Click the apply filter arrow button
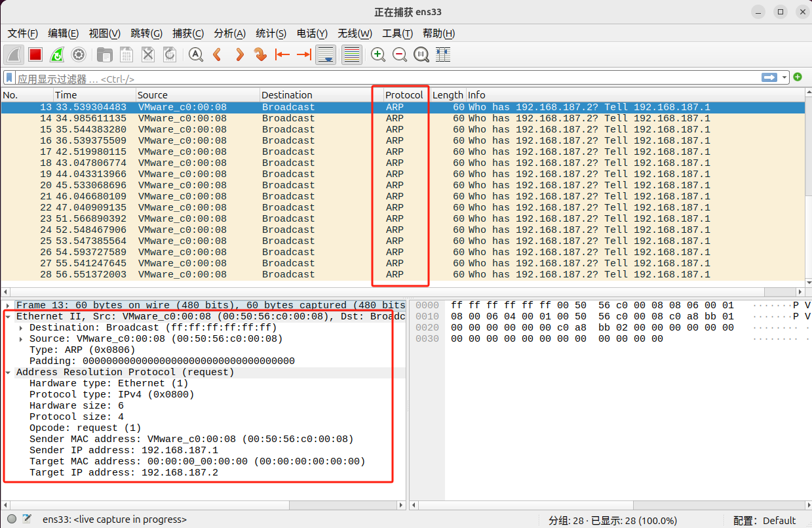The width and height of the screenshot is (812, 528). tap(769, 78)
